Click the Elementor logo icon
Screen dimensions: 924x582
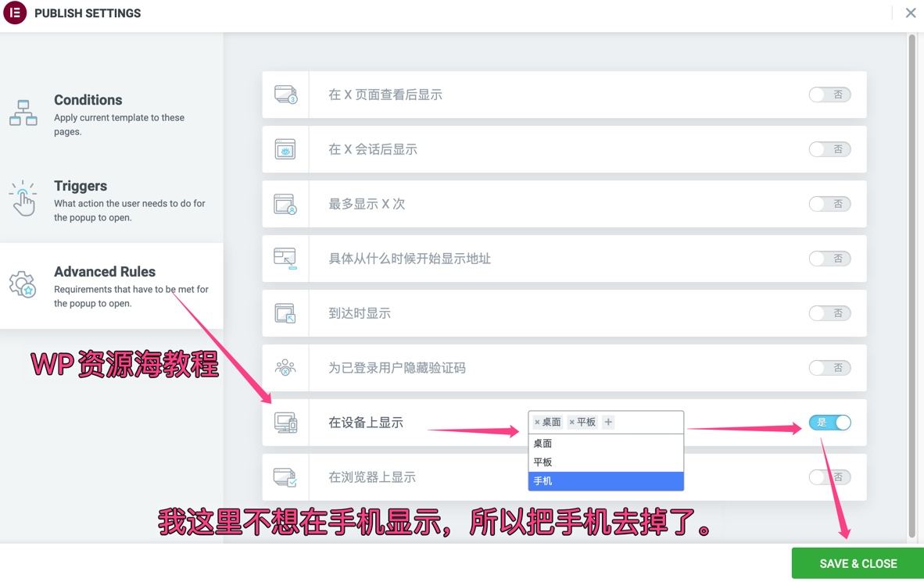(x=15, y=12)
